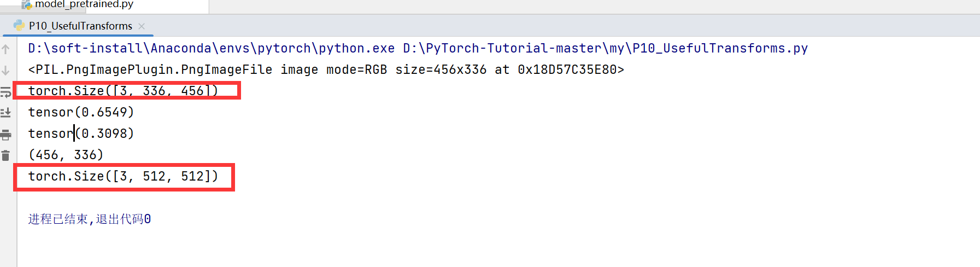Image resolution: width=980 pixels, height=267 pixels.
Task: Clear console with the trash icon
Action: (5, 155)
